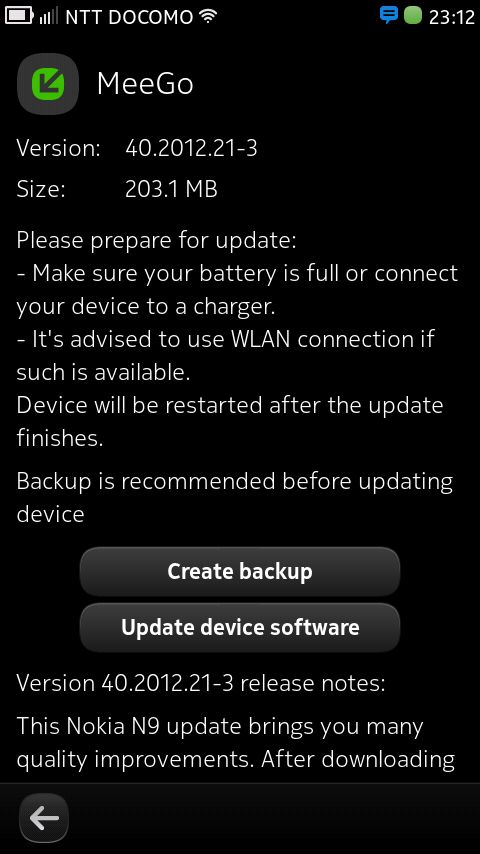
Task: Tap the 'Please prepare for update' text
Action: (157, 241)
